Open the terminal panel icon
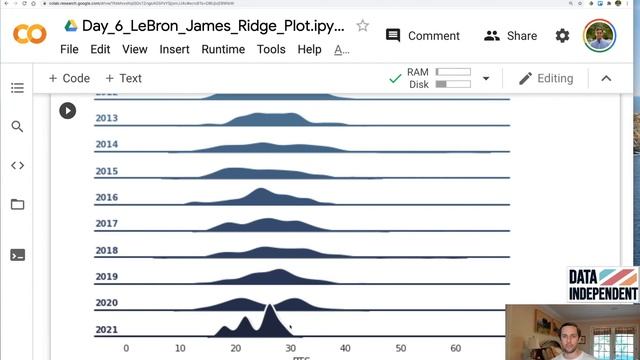Image resolution: width=640 pixels, height=360 pixels. pyautogui.click(x=17, y=255)
